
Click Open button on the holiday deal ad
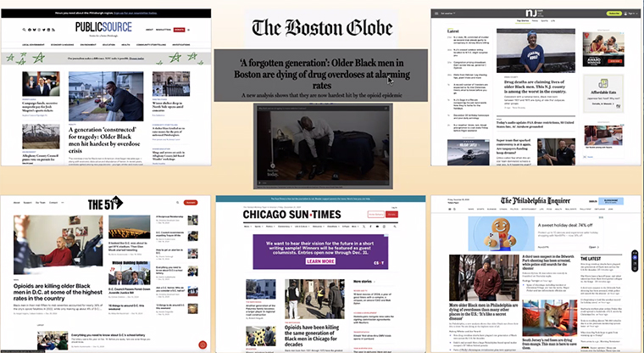click(x=593, y=247)
